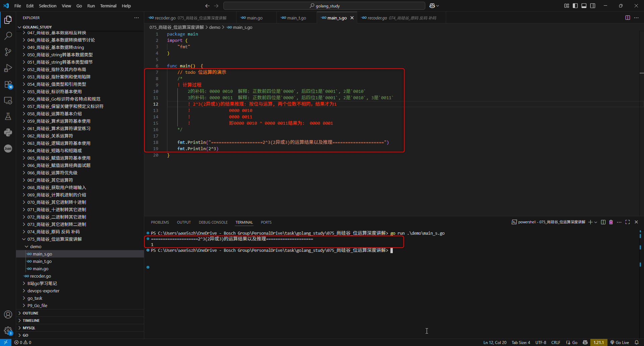Screen dimensions: 644x346
Task: Expand the OUTLINE section
Action: point(80,313)
